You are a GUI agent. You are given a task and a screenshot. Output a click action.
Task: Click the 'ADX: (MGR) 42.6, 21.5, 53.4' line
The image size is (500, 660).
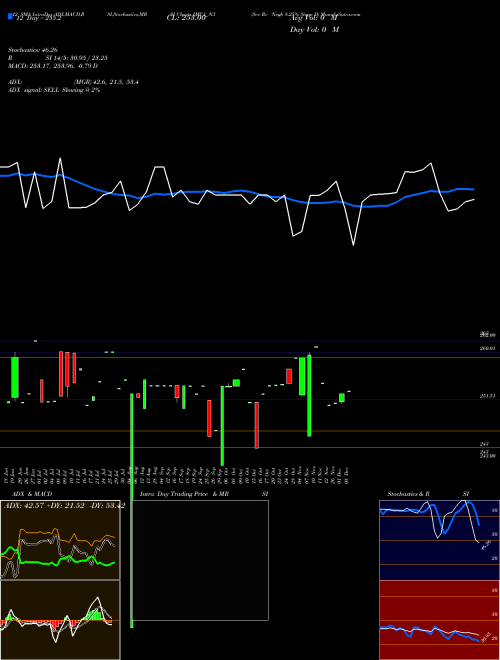point(73,82)
